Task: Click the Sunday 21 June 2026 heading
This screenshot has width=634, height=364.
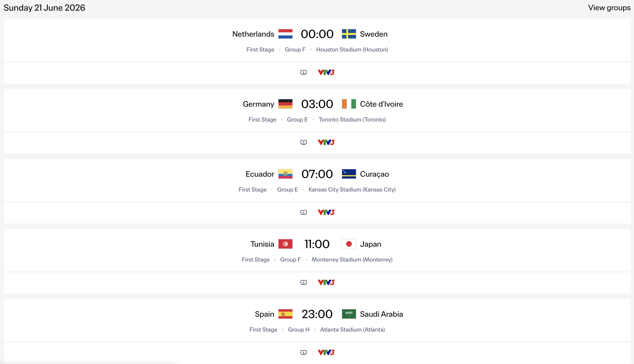Action: point(44,8)
